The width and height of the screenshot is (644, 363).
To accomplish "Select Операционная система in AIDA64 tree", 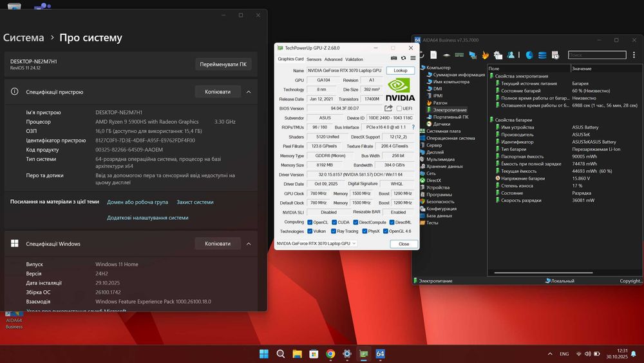I will point(451,138).
